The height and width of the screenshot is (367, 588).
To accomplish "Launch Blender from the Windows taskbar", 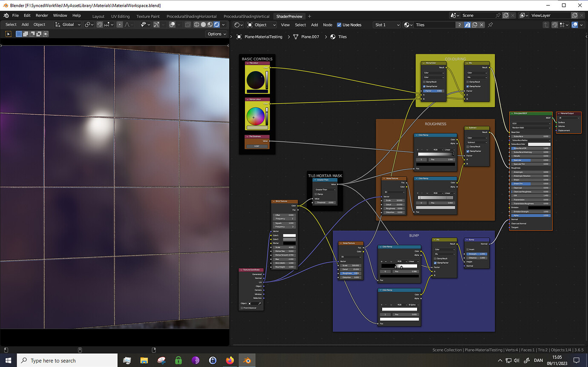I will pyautogui.click(x=247, y=361).
